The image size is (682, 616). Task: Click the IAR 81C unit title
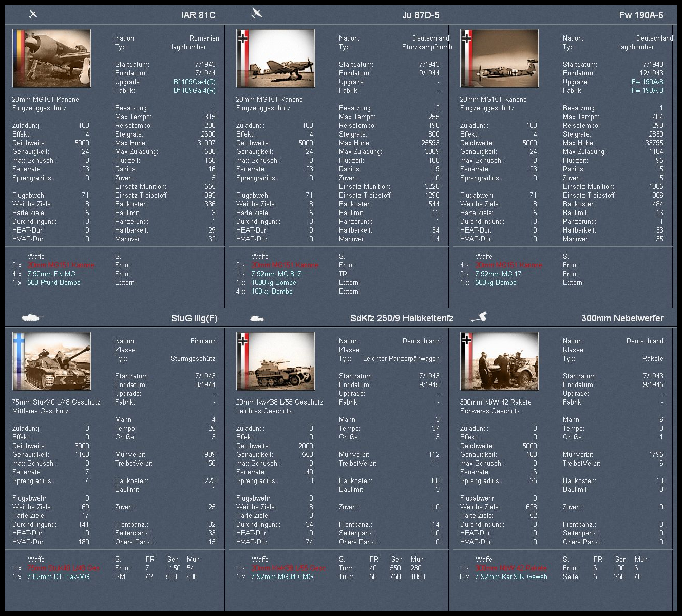(198, 15)
